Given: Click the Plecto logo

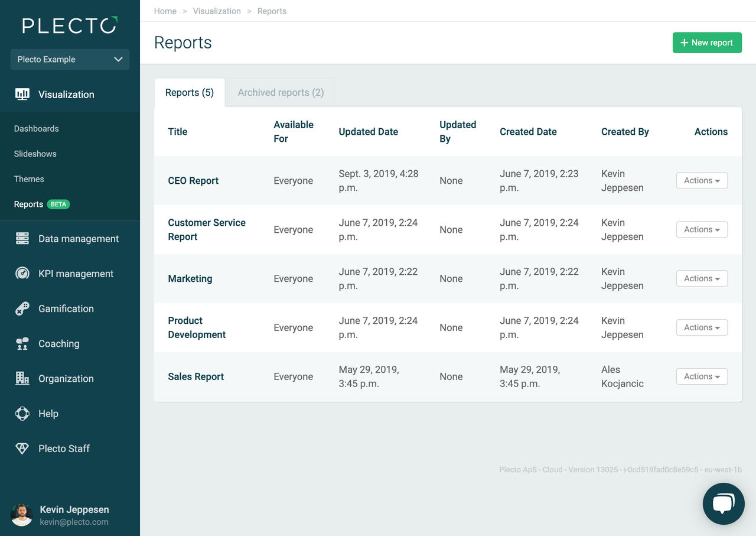Looking at the screenshot, I should (x=70, y=25).
